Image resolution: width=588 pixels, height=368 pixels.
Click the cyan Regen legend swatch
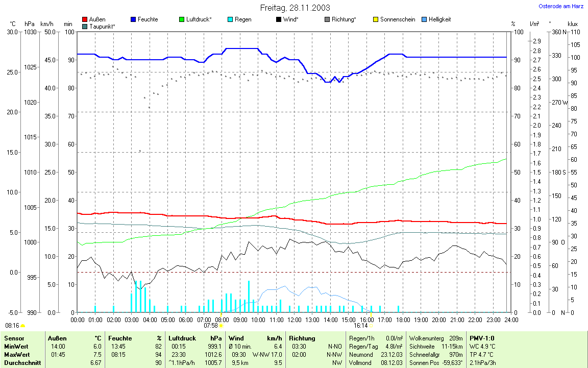pos(230,19)
